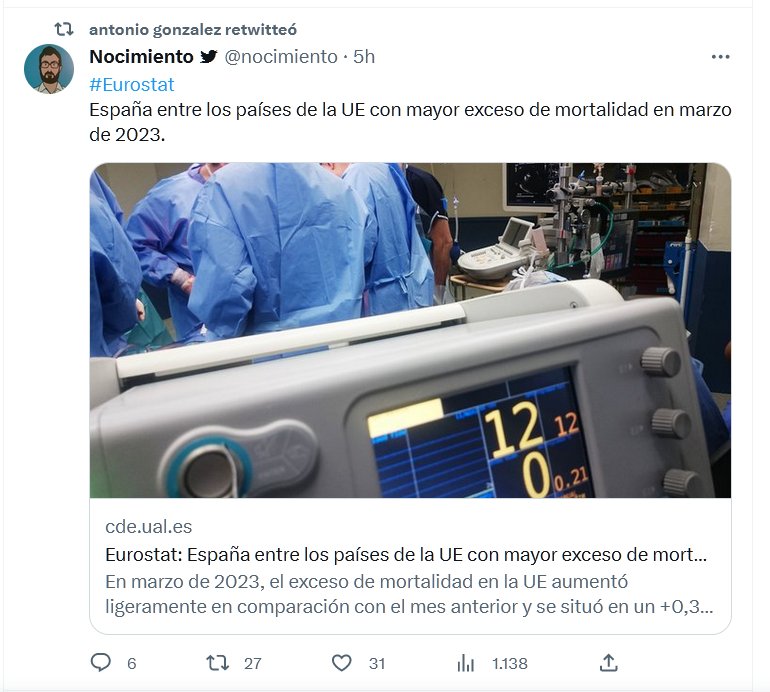
Task: Click the bird badge next to Nocimiento
Action: pos(208,57)
